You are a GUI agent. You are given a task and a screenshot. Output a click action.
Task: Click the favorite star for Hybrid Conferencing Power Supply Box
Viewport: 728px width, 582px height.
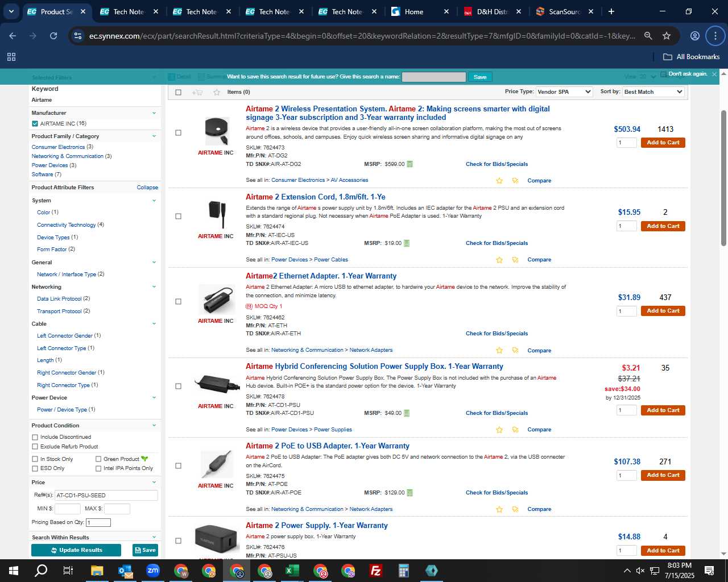(x=499, y=430)
